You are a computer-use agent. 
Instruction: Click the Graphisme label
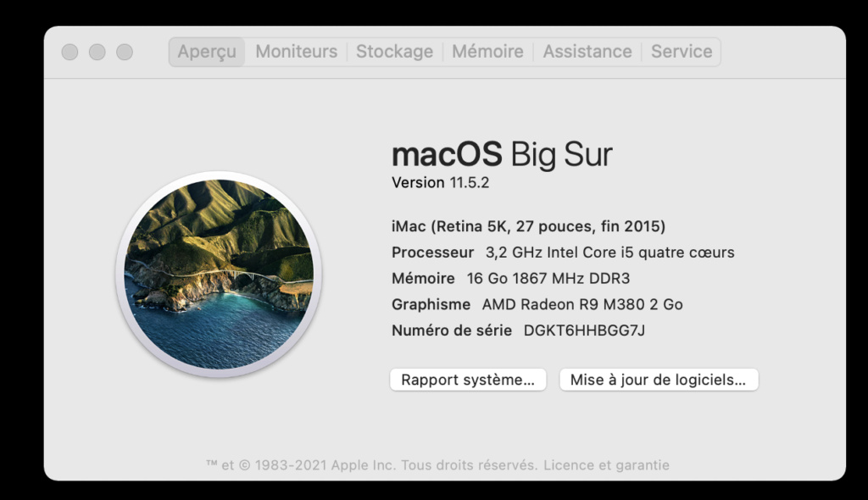tap(431, 304)
